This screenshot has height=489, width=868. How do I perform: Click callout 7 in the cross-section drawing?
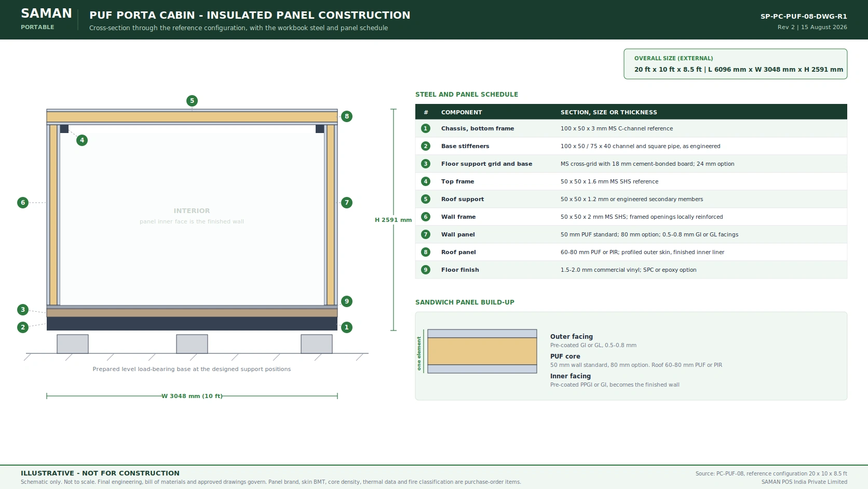(x=347, y=203)
